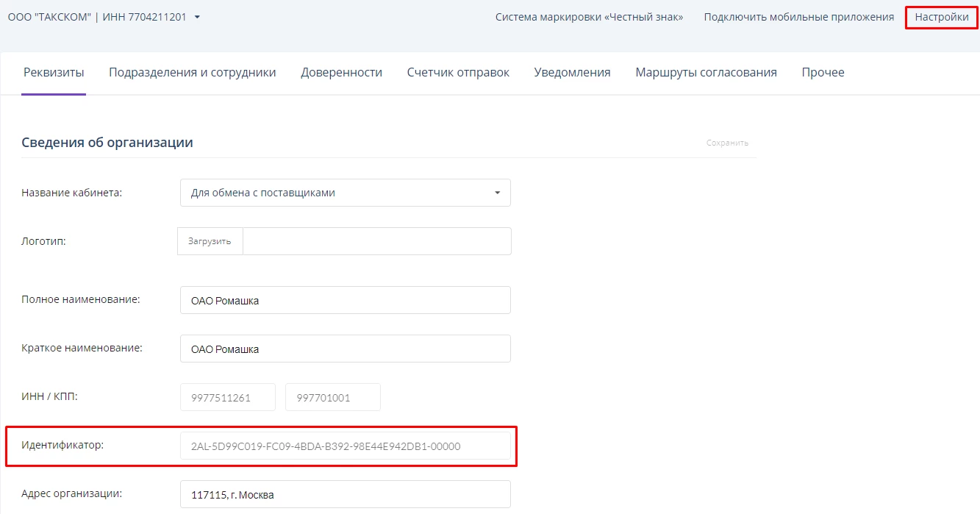Click the Сохранить button

click(x=727, y=143)
